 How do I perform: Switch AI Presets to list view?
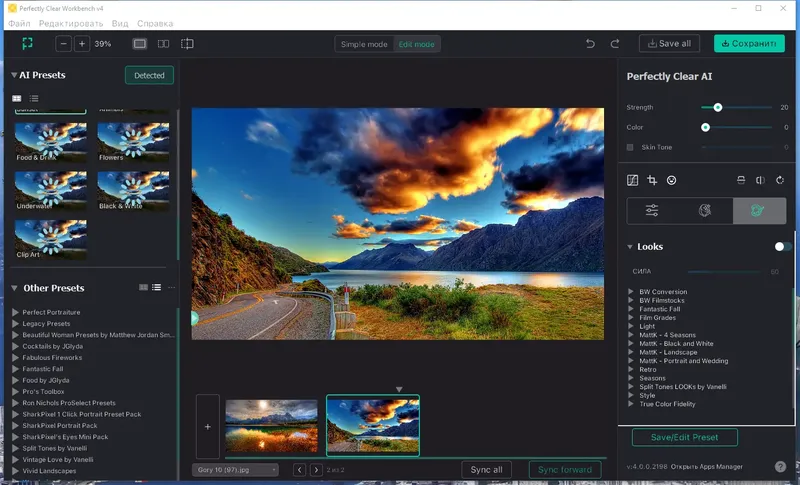tap(33, 98)
